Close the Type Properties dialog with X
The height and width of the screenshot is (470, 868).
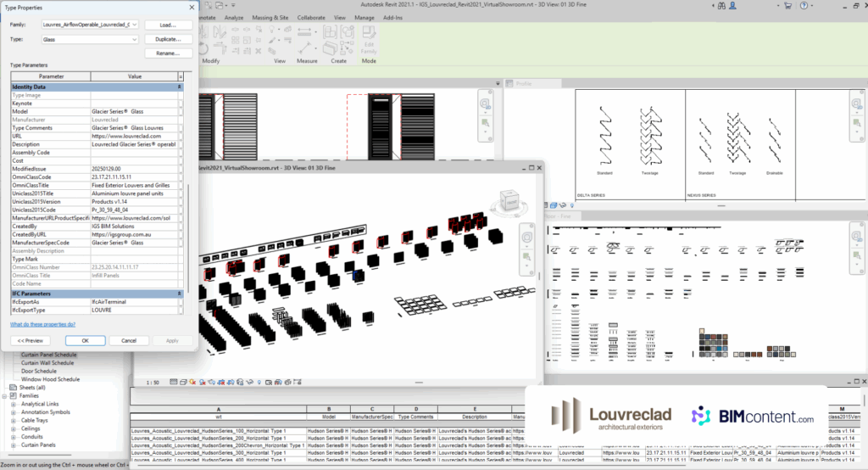pyautogui.click(x=192, y=8)
